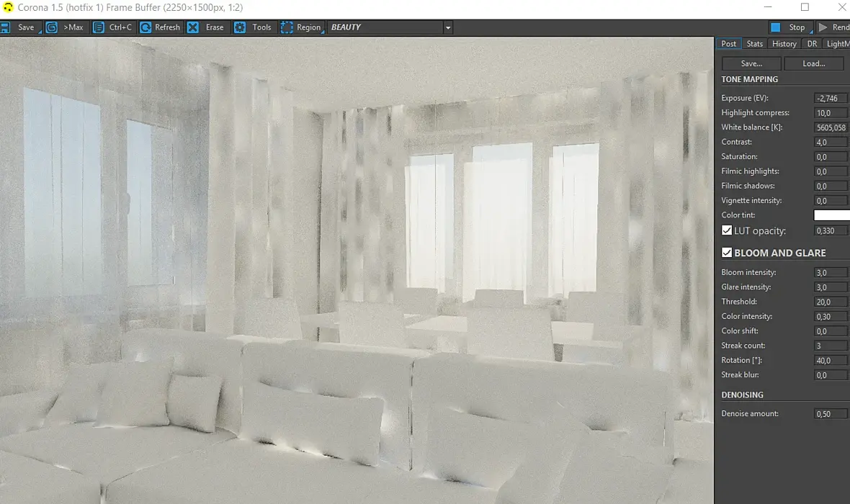Disable the Bloom and Glare checkbox
The image size is (850, 504).
point(727,253)
